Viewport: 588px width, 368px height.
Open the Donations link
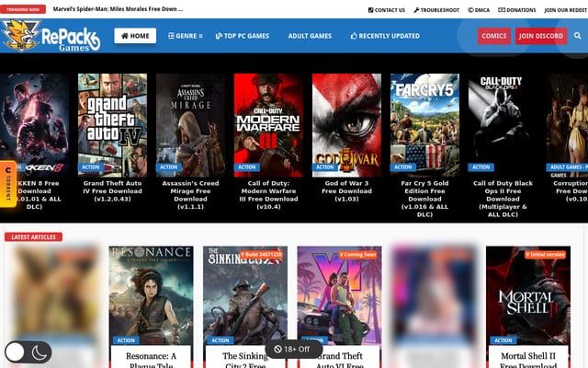[517, 10]
